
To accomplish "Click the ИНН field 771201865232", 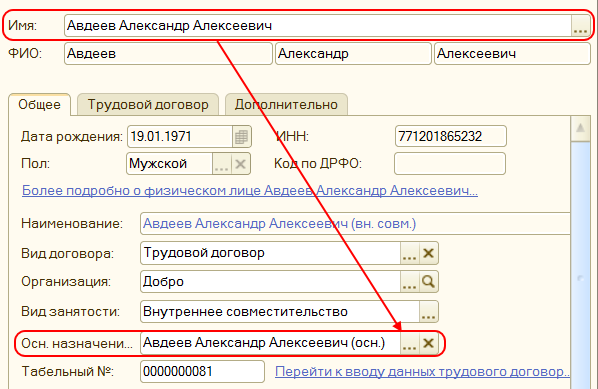I will 451,136.
